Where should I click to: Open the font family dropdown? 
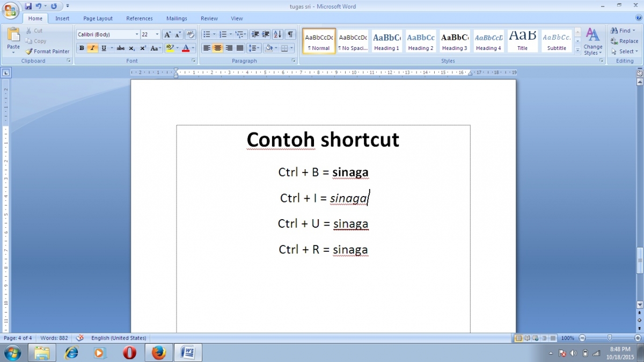coord(136,34)
